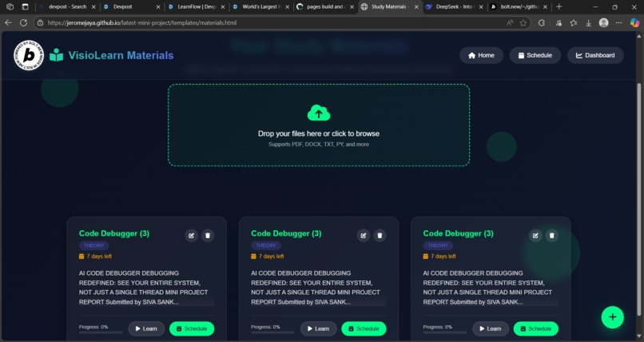Image resolution: width=644 pixels, height=342 pixels.
Task: Start Learn on rightmost Code Debugger card
Action: 491,328
